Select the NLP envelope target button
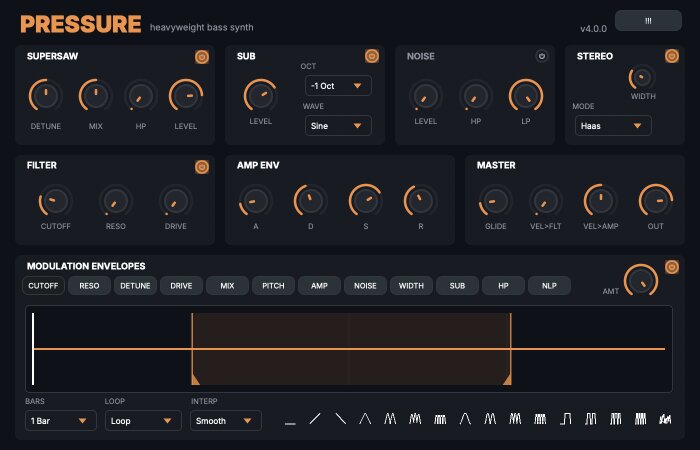 click(x=549, y=286)
